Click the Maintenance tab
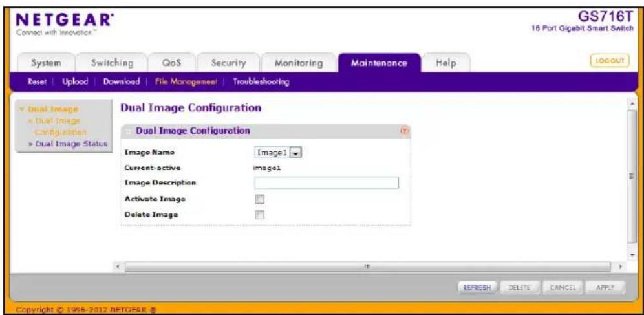 point(379,63)
